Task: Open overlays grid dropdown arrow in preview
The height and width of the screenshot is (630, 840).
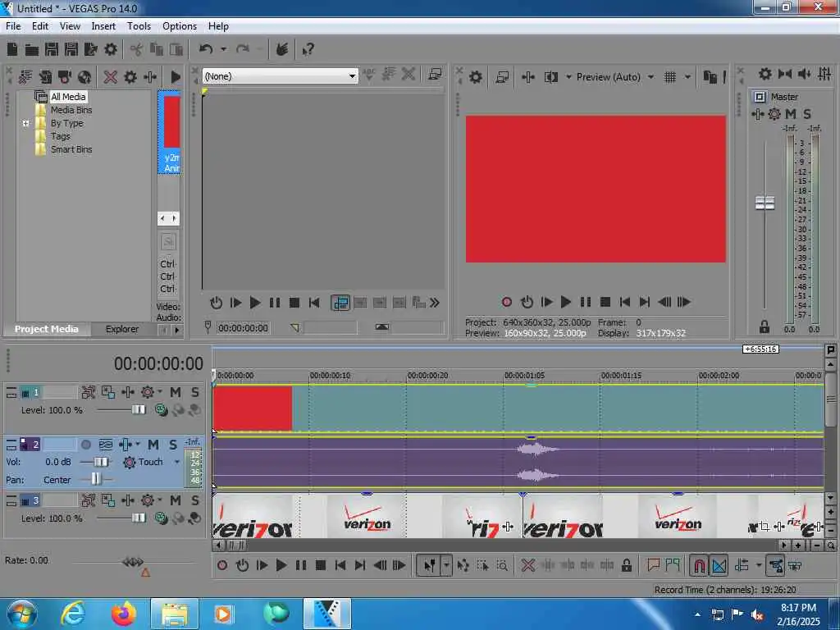Action: 687,77
